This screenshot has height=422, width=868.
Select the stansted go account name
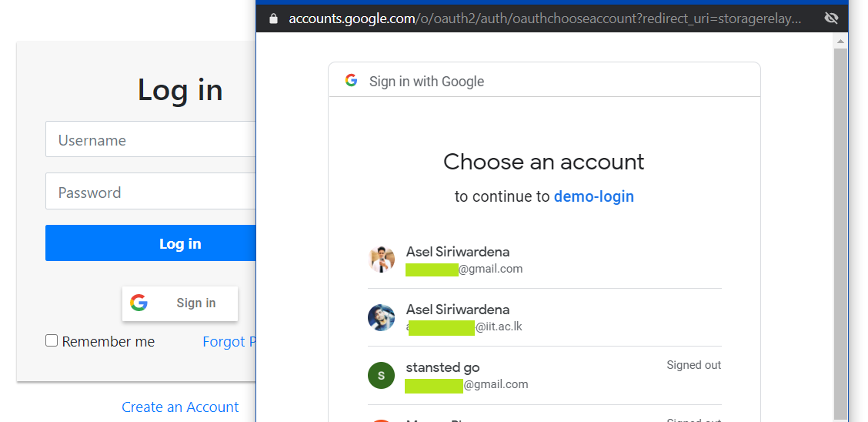click(x=443, y=368)
